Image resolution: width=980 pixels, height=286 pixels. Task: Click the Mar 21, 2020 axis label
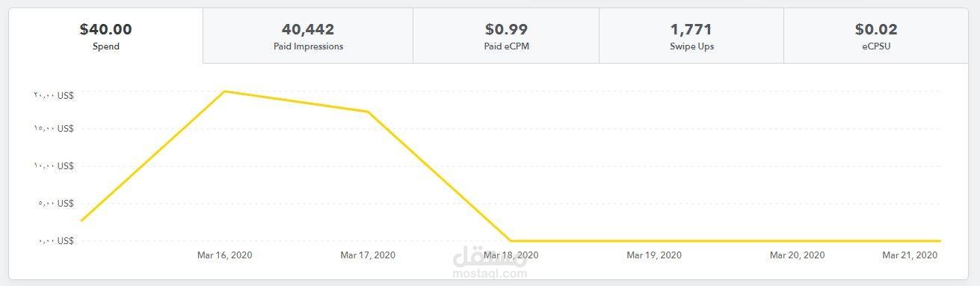click(x=910, y=255)
